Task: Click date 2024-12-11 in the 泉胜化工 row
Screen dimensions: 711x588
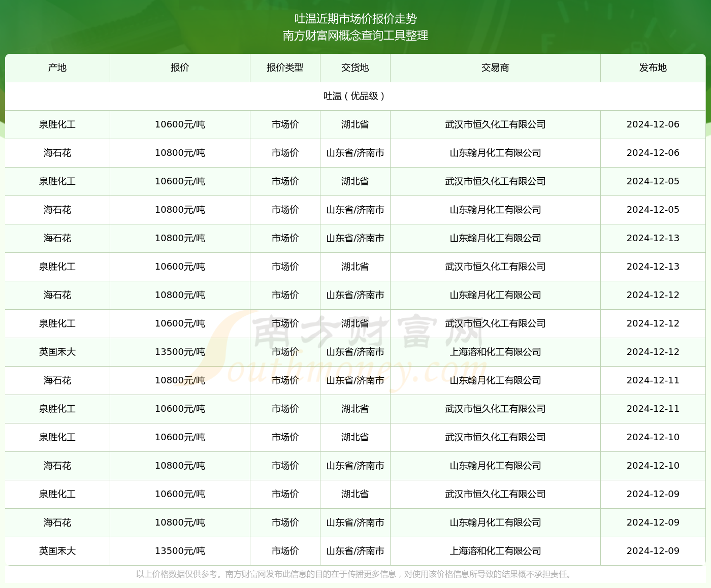Action: tap(653, 409)
